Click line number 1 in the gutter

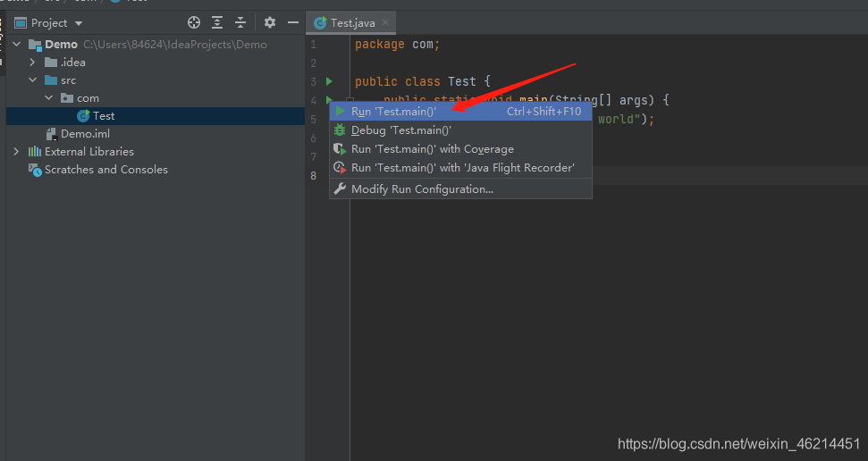pos(314,45)
